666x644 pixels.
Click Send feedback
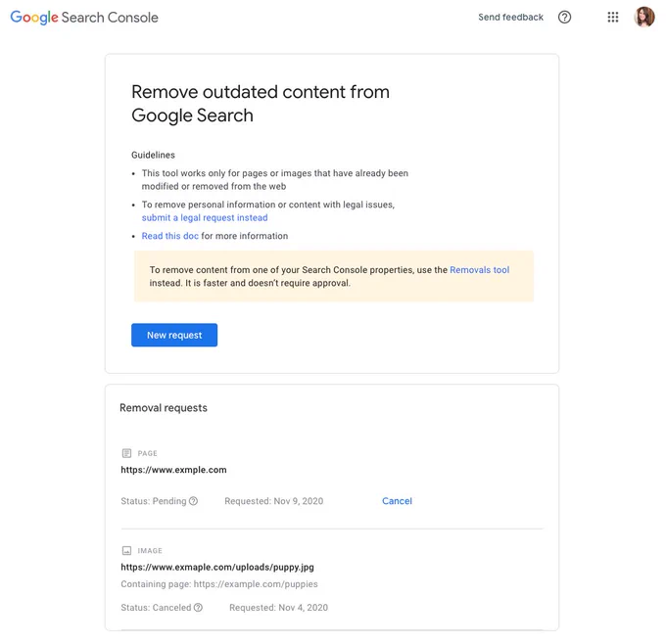(510, 18)
